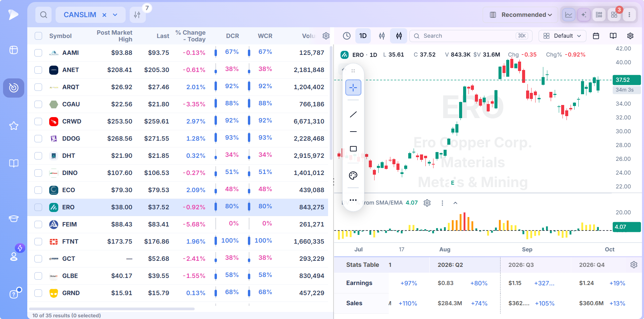Open the list view columns icon in top bar
Image resolution: width=644 pixels, height=319 pixels.
pyautogui.click(x=599, y=15)
